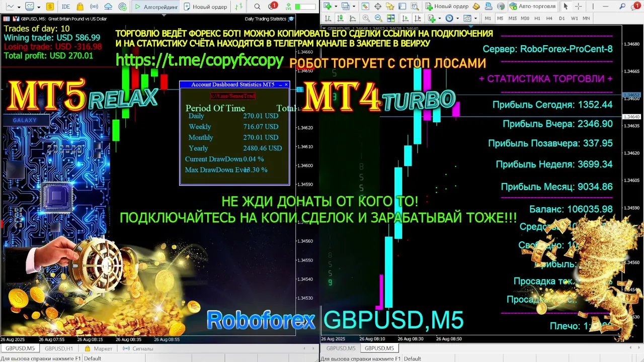Toggle the Navigator folder-star icon in MT4

[390, 7]
